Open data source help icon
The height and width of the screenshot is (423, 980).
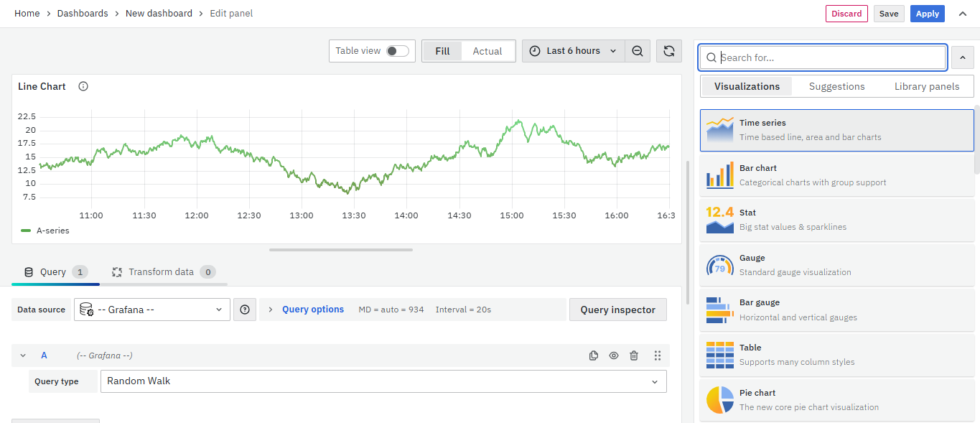[245, 310]
